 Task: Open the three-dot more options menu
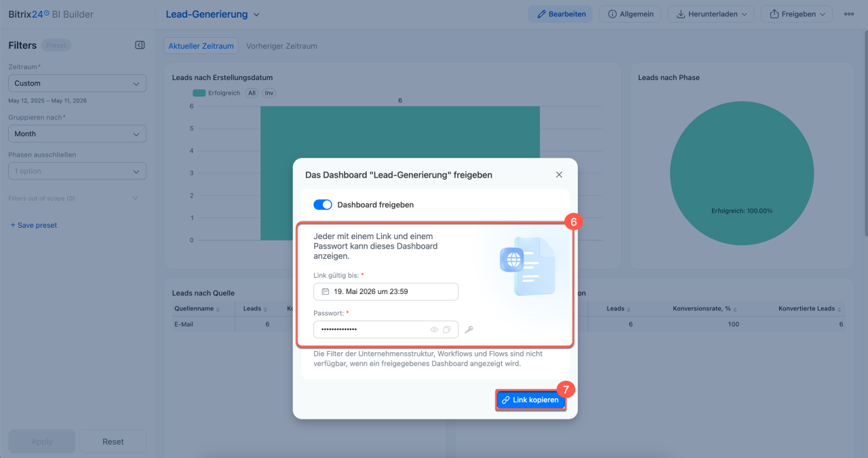[849, 14]
